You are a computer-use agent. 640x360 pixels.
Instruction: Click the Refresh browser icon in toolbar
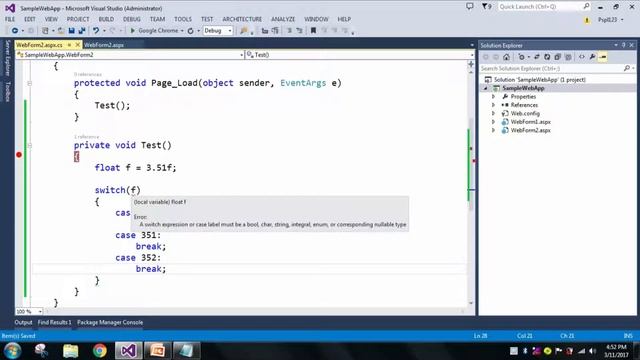click(190, 31)
